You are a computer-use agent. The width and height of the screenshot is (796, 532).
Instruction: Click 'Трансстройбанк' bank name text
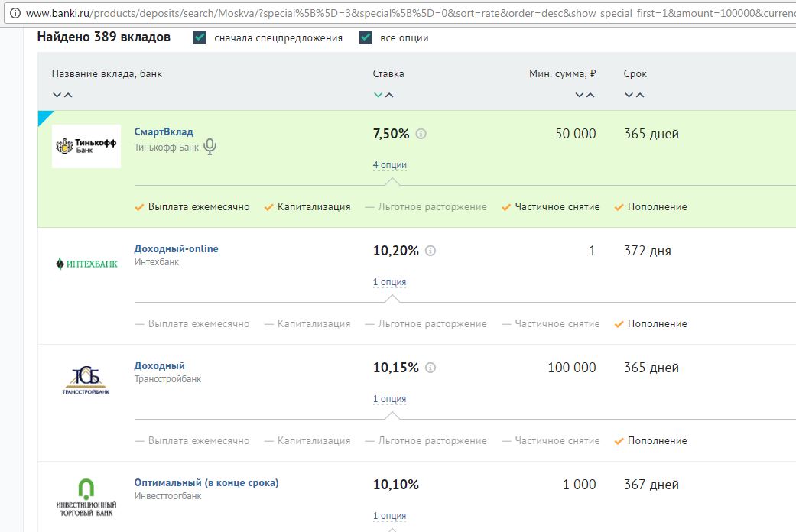pyautogui.click(x=167, y=378)
